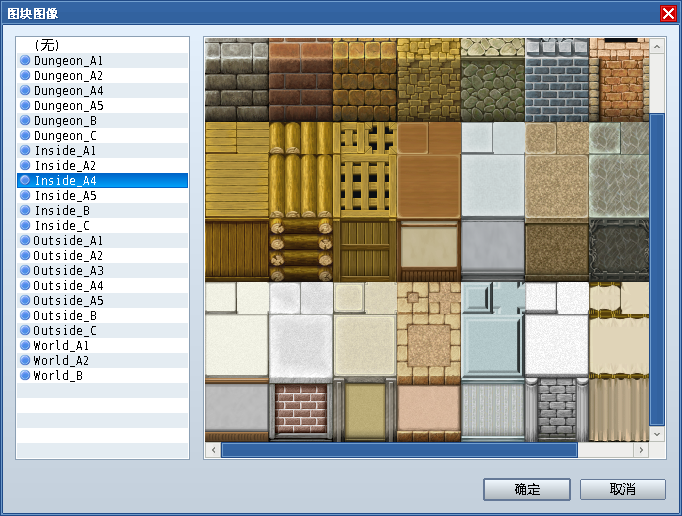Select Inside_A2 in the list
This screenshot has width=682, height=516.
coord(103,166)
